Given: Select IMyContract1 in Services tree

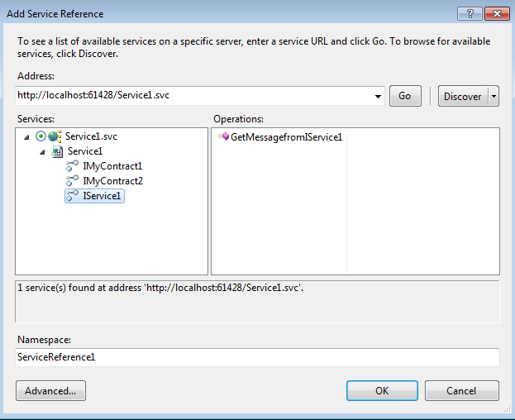Looking at the screenshot, I should (112, 166).
